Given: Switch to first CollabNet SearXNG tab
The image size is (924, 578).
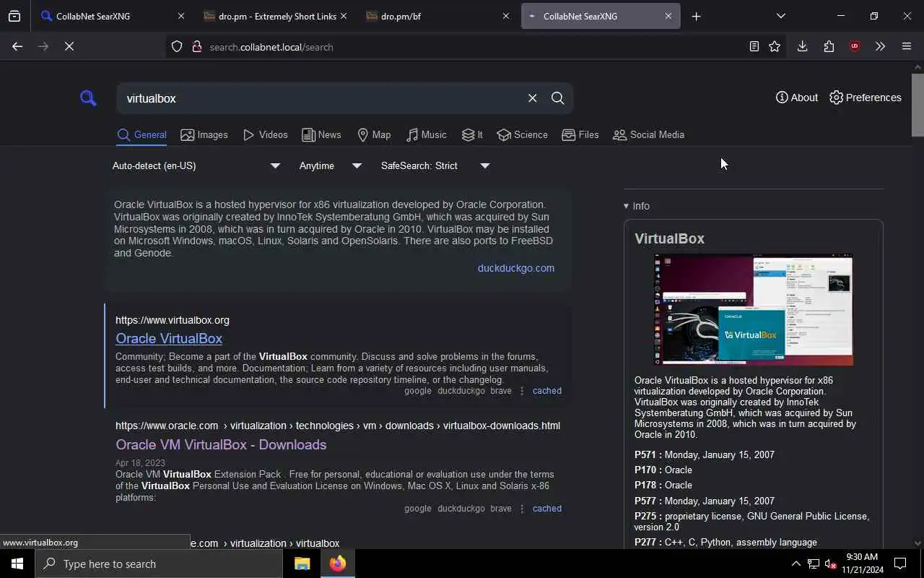Looking at the screenshot, I should tap(112, 16).
